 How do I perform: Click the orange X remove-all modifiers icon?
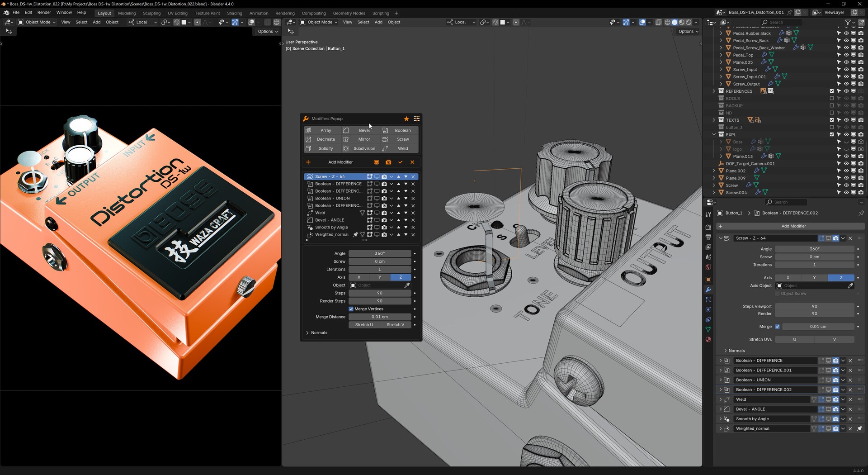pos(412,162)
